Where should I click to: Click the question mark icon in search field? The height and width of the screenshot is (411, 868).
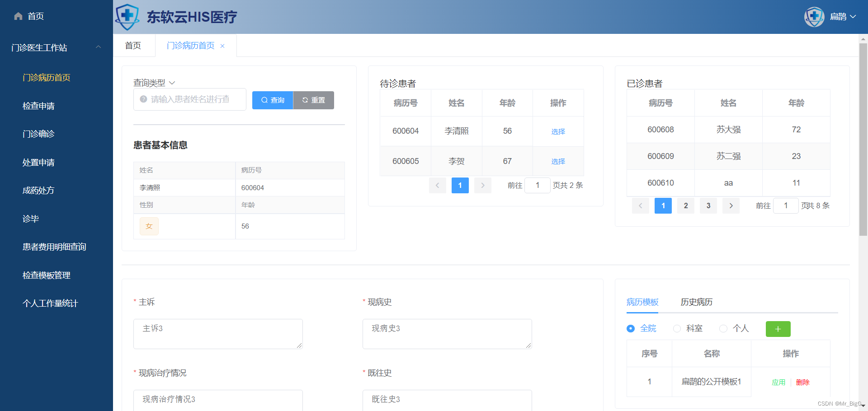143,99
